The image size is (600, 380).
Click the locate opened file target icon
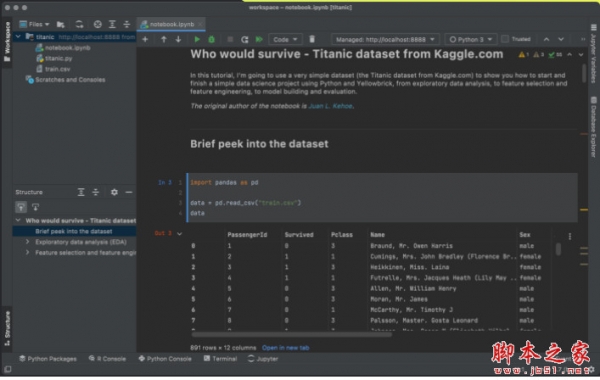pos(98,24)
